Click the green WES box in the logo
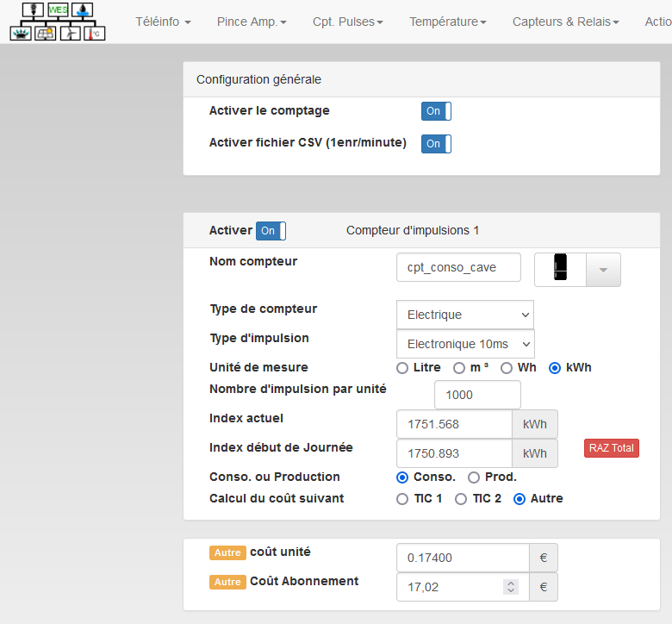This screenshot has height=624, width=672. pos(59,10)
